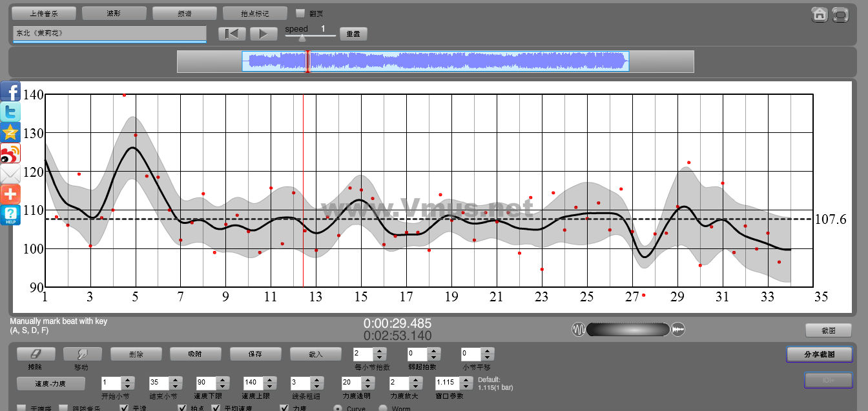Click the Weibo share icon
Viewport: 868px width, 411px height.
pos(10,153)
